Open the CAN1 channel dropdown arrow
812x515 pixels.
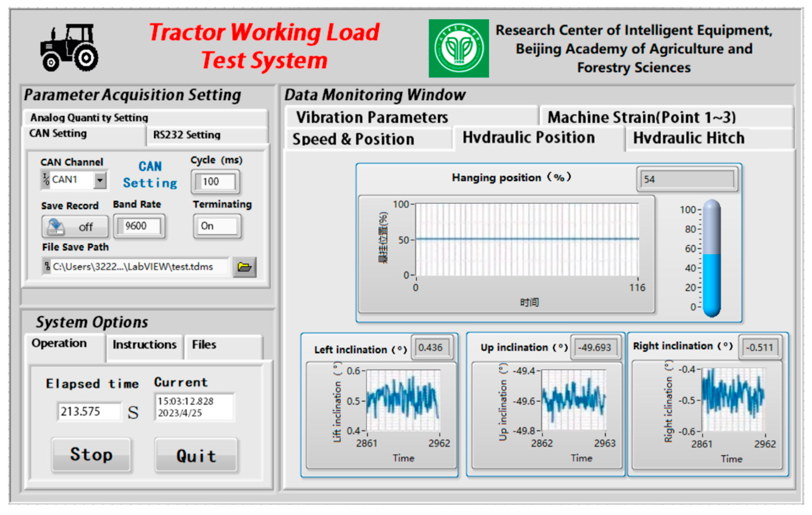(100, 180)
